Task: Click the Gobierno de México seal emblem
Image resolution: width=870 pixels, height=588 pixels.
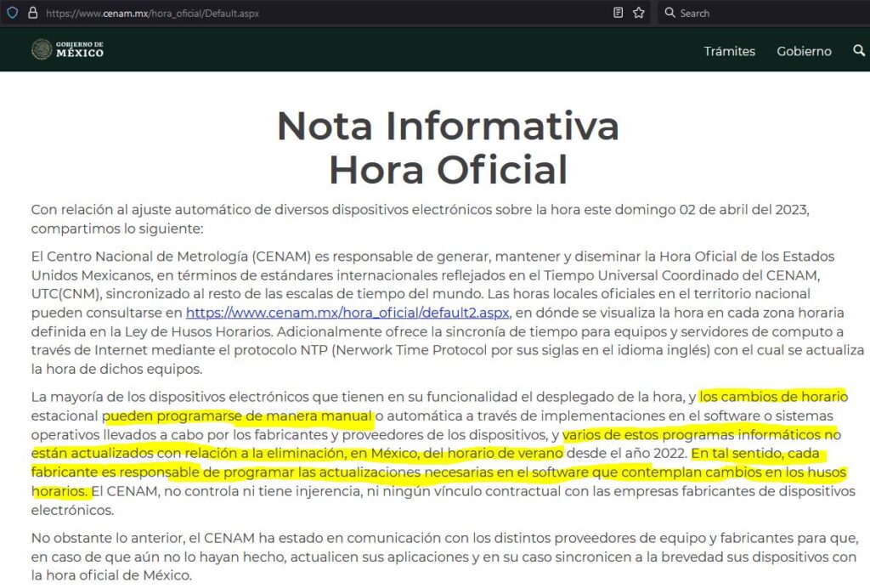Action: click(42, 50)
